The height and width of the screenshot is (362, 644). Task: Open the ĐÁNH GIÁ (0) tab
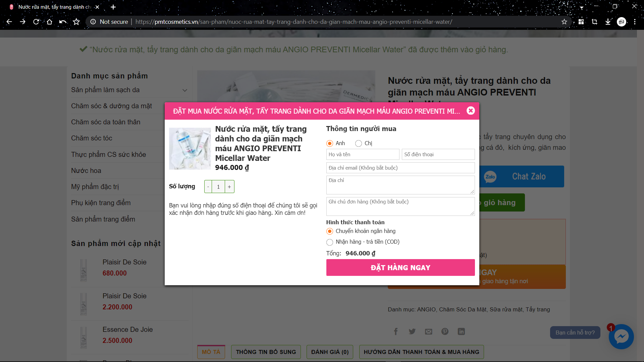coord(330,352)
